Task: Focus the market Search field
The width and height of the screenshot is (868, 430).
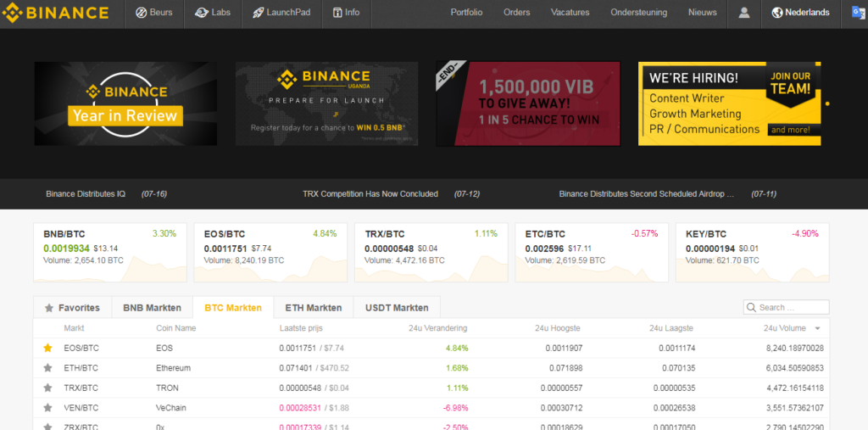Action: (x=786, y=308)
